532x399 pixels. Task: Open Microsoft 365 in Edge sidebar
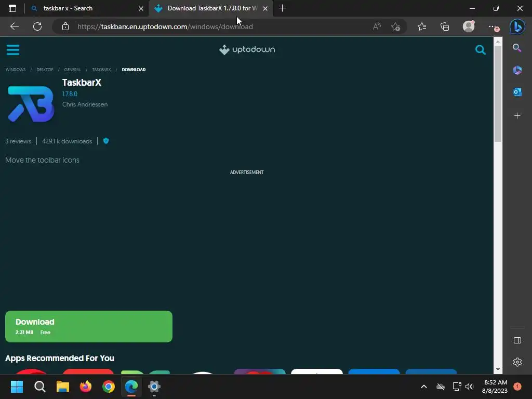pos(517,70)
